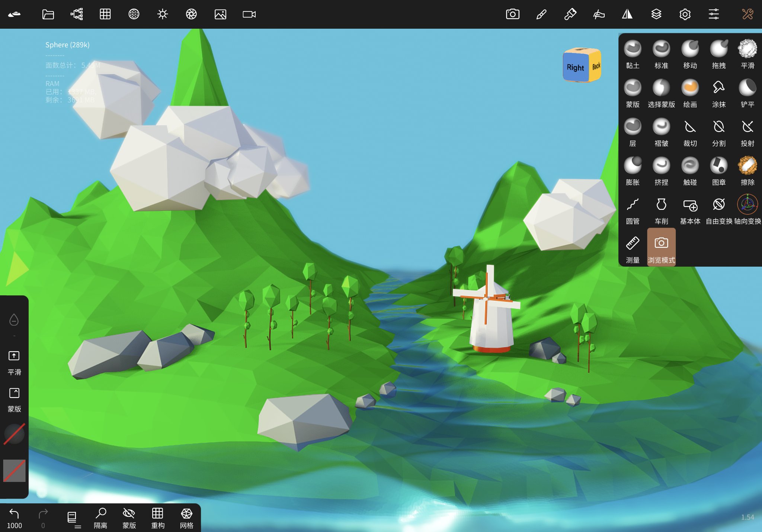The width and height of the screenshot is (762, 532).
Task: Click the Right face of view cube
Action: pyautogui.click(x=575, y=67)
